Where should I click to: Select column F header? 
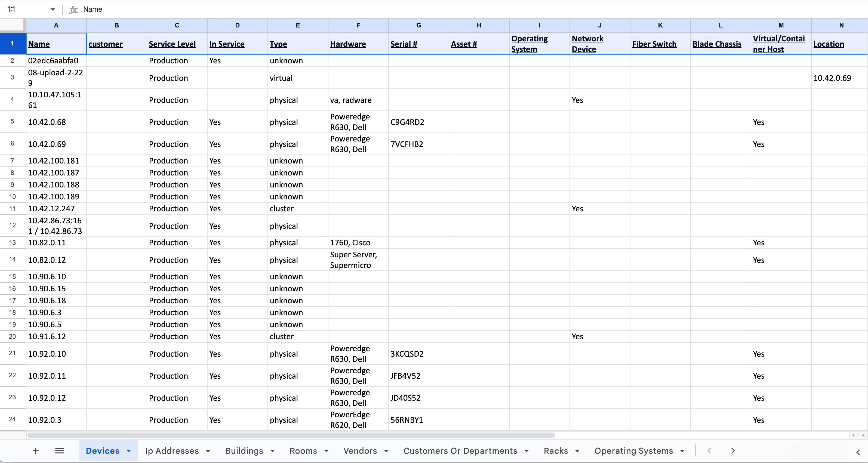[358, 25]
